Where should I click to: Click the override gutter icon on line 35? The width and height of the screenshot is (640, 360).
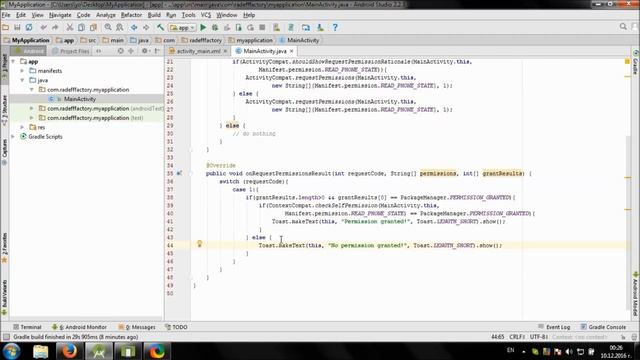pos(179,173)
